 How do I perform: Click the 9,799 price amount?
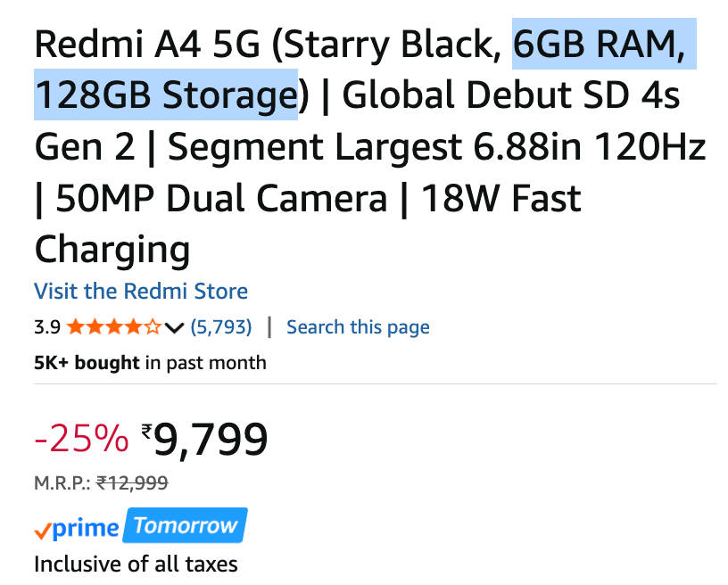pyautogui.click(x=211, y=439)
